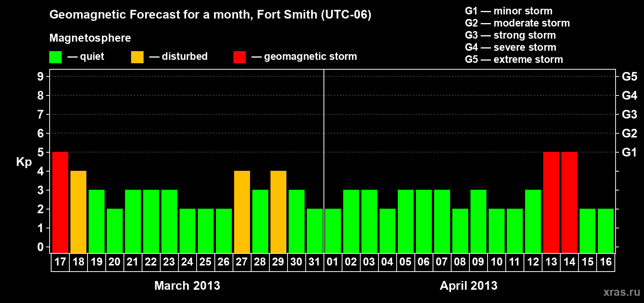Select the red bar for April 14

pyautogui.click(x=569, y=202)
